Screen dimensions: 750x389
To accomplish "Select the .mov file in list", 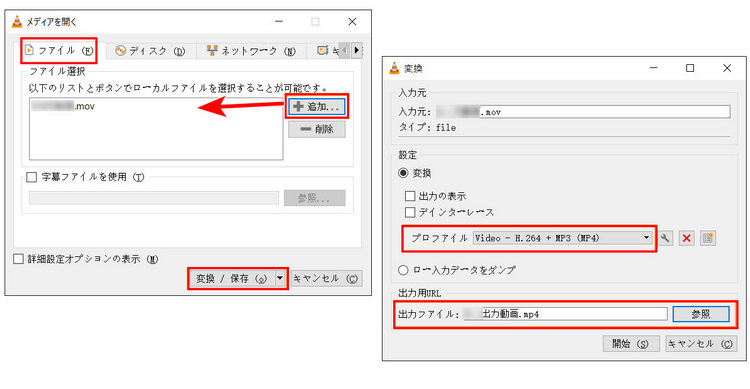I will pos(63,106).
